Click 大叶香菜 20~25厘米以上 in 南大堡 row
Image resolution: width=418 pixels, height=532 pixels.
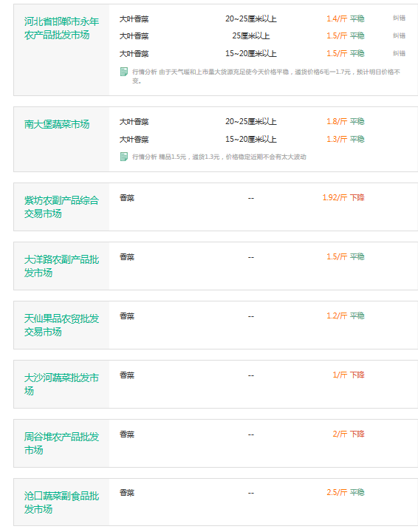pyautogui.click(x=134, y=122)
